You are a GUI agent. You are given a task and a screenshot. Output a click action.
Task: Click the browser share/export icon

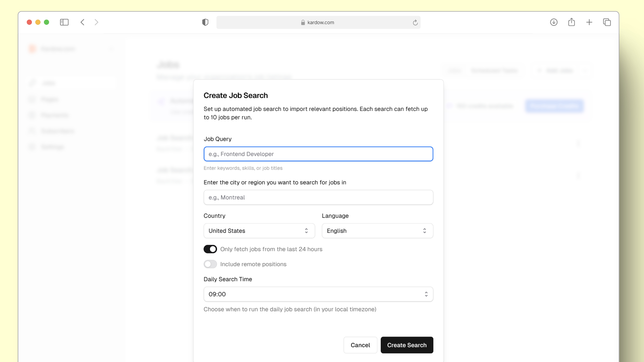tap(572, 22)
